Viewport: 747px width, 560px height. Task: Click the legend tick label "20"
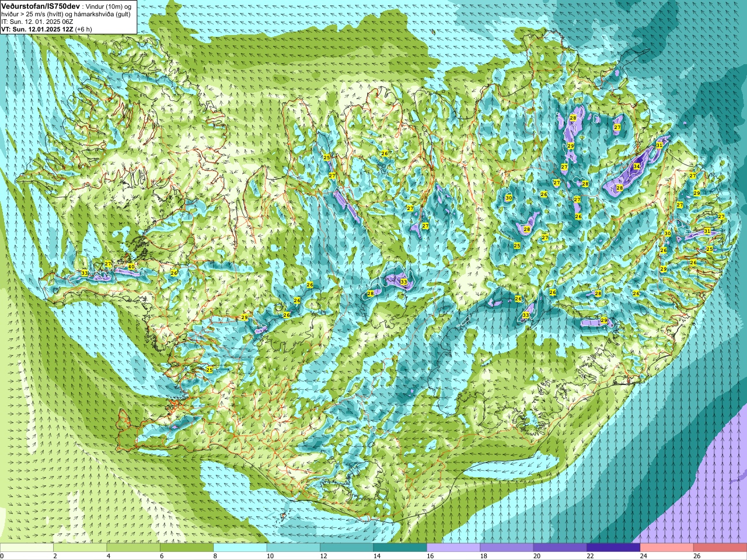(x=536, y=556)
